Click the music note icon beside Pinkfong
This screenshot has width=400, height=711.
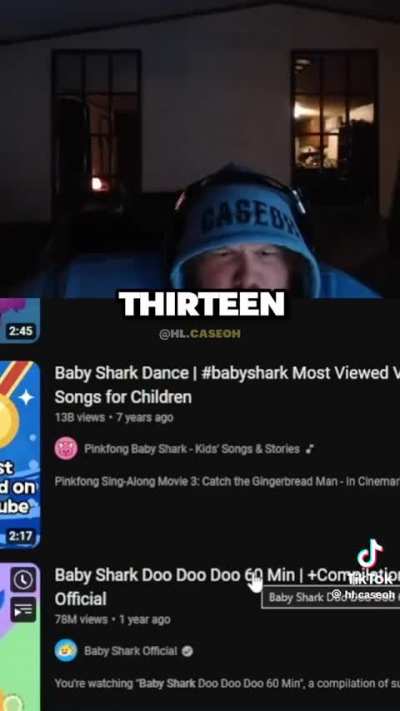(310, 449)
